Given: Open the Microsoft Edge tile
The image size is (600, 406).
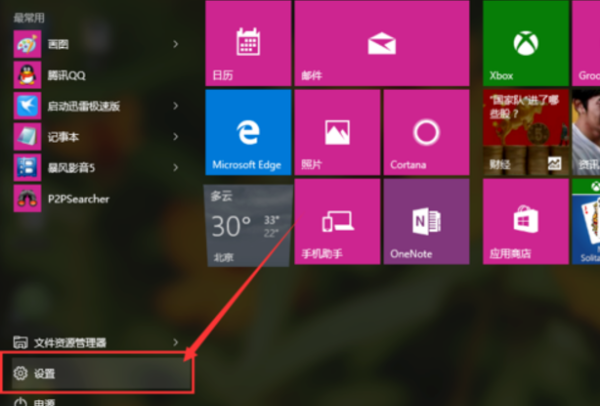Looking at the screenshot, I should (248, 132).
